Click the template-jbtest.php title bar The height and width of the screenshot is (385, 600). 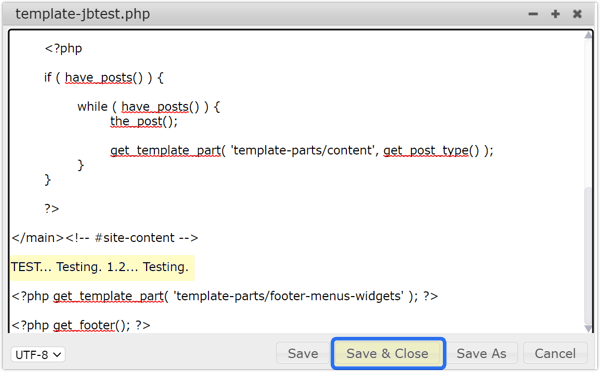(x=268, y=14)
